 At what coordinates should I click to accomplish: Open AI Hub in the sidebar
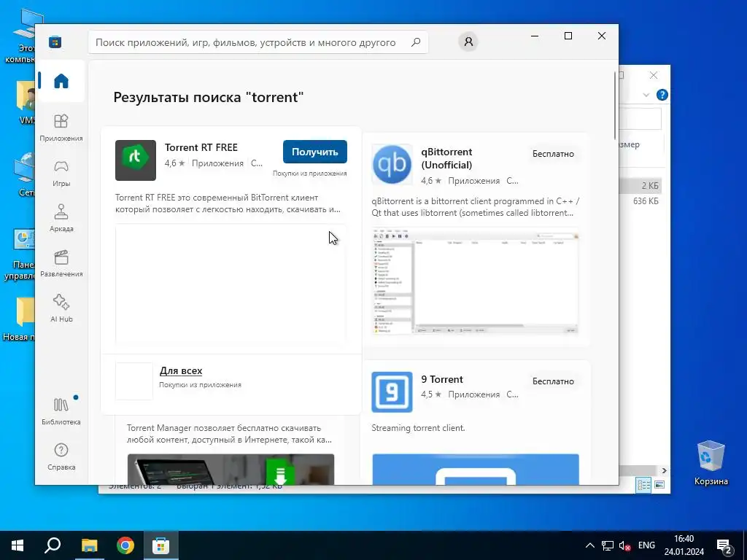click(x=61, y=308)
